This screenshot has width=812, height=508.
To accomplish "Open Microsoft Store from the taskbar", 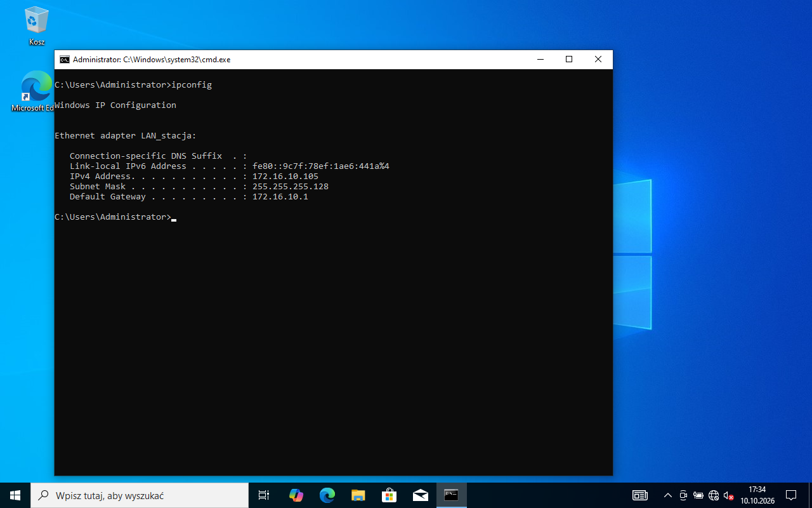I will click(x=389, y=495).
